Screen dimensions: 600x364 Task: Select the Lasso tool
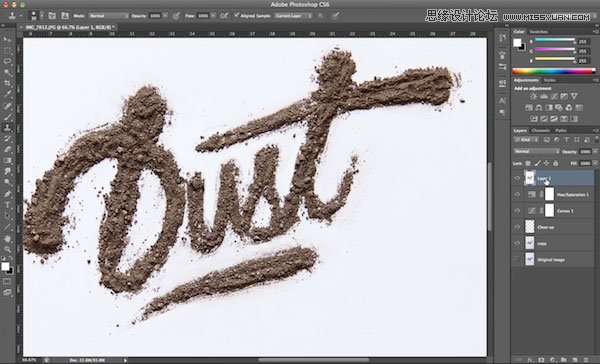7,61
